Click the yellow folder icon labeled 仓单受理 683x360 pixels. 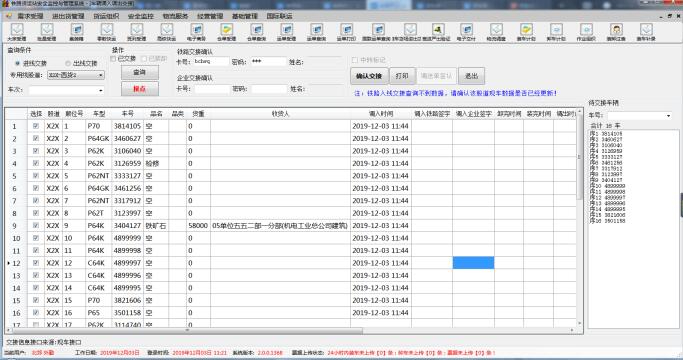click(x=227, y=32)
